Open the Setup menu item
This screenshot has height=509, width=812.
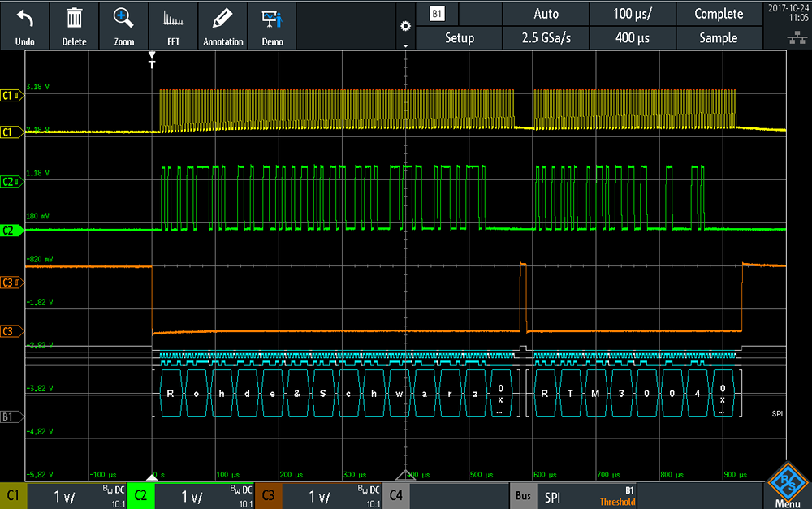click(x=460, y=38)
